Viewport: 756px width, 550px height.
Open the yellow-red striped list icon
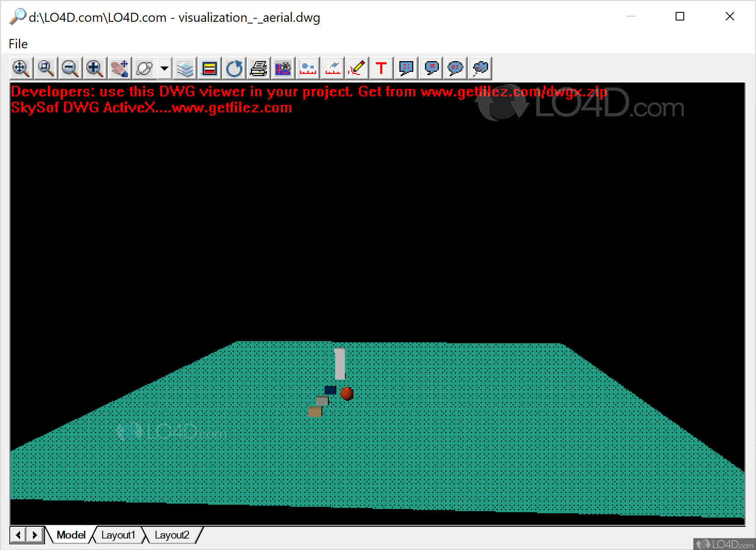pyautogui.click(x=209, y=68)
